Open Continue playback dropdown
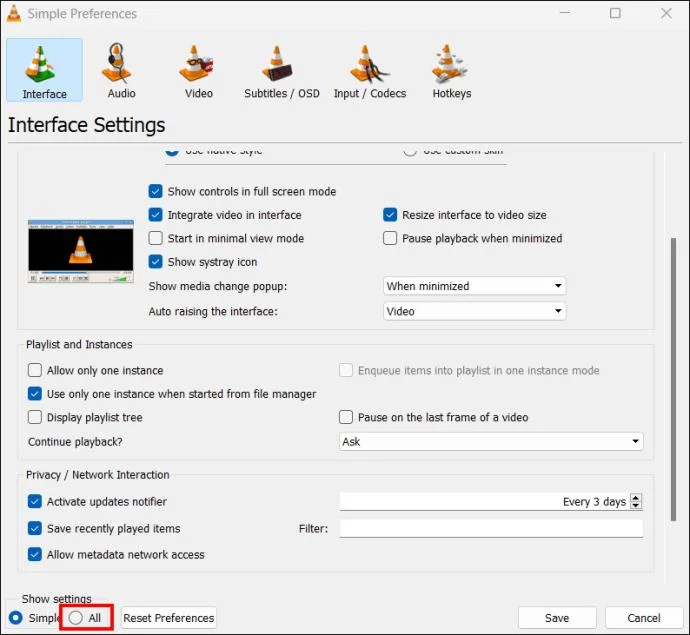 pyautogui.click(x=491, y=441)
